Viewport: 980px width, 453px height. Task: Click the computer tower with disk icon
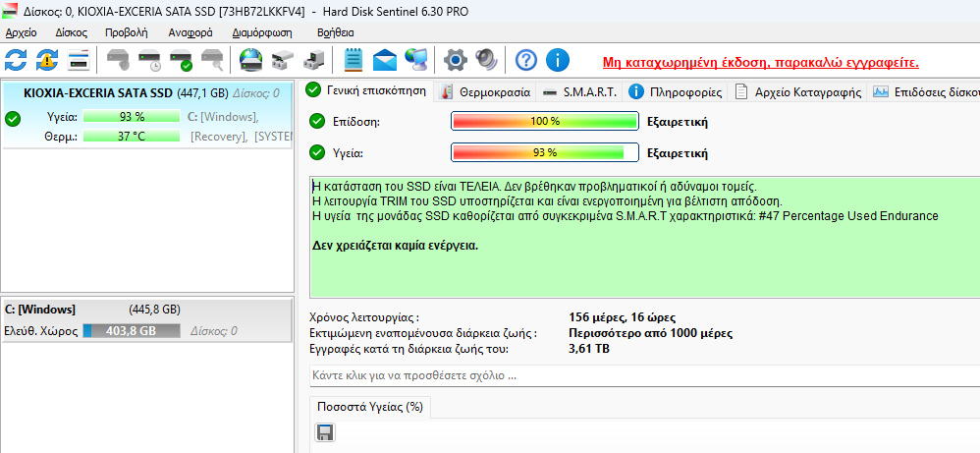[313, 60]
